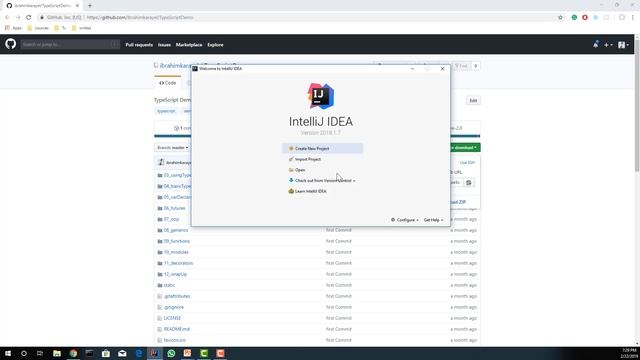Open the 12_wrapUp folder
Image resolution: width=640 pixels, height=360 pixels.
[175, 274]
